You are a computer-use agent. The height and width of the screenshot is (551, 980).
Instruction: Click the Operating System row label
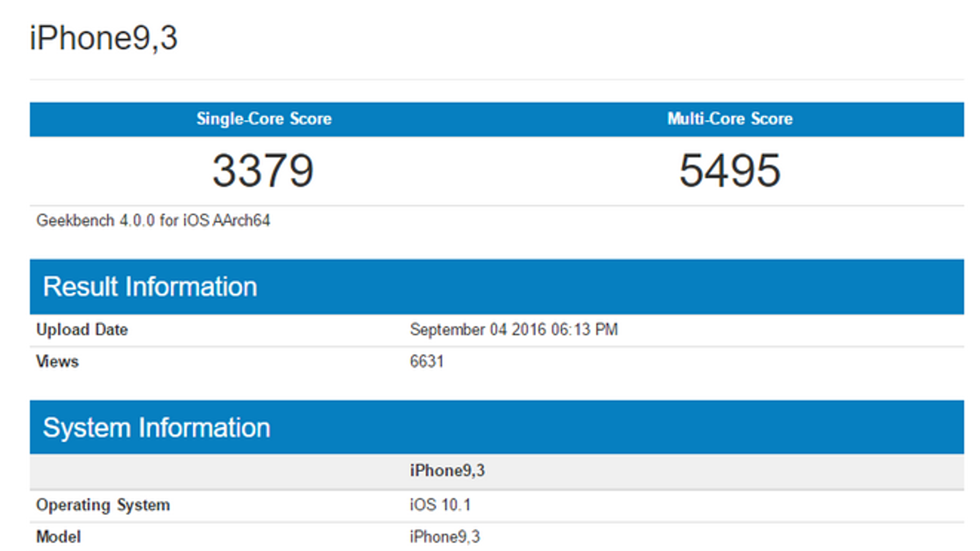coord(103,505)
